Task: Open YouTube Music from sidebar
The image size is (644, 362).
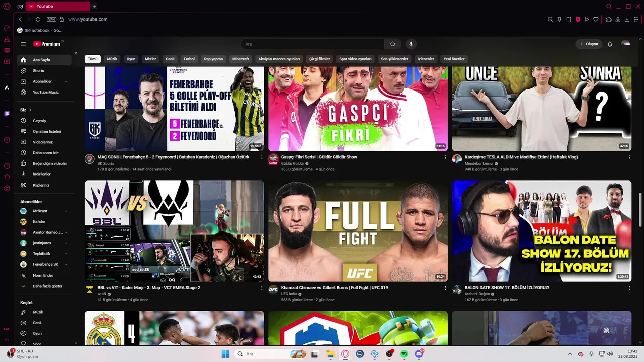Action: [44, 92]
